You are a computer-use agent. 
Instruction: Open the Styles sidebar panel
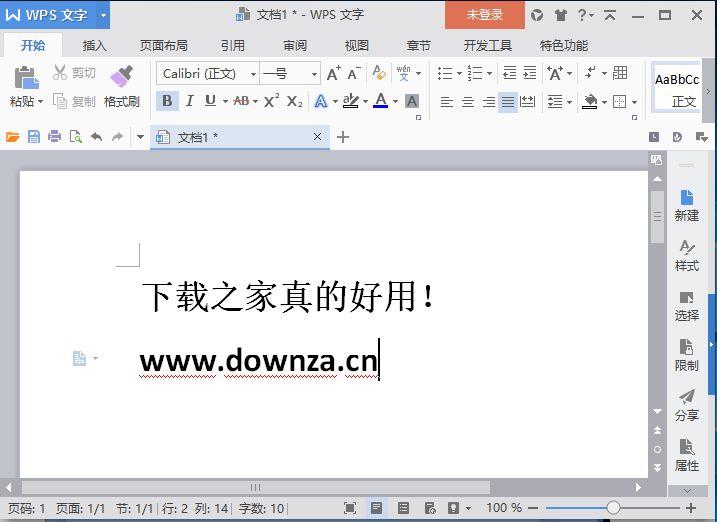pyautogui.click(x=687, y=256)
